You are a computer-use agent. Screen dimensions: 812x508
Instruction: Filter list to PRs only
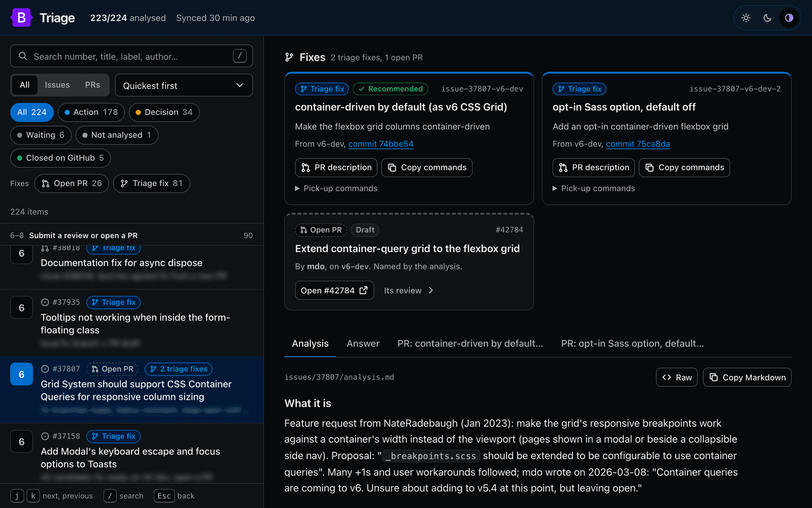coord(93,85)
